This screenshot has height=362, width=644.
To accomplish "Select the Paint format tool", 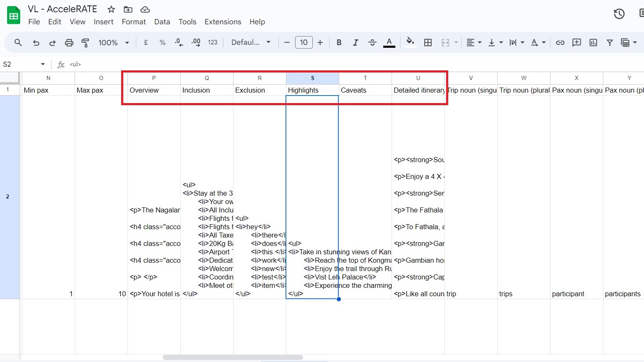I will click(85, 43).
